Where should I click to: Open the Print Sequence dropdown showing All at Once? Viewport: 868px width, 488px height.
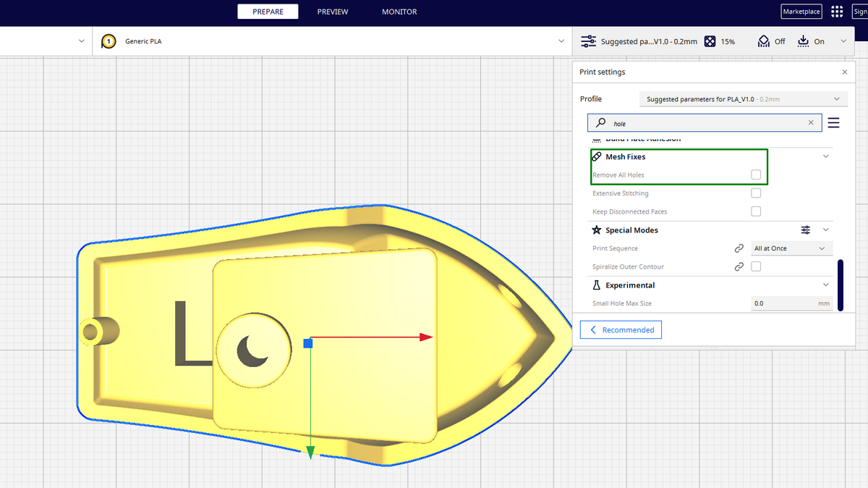point(791,248)
